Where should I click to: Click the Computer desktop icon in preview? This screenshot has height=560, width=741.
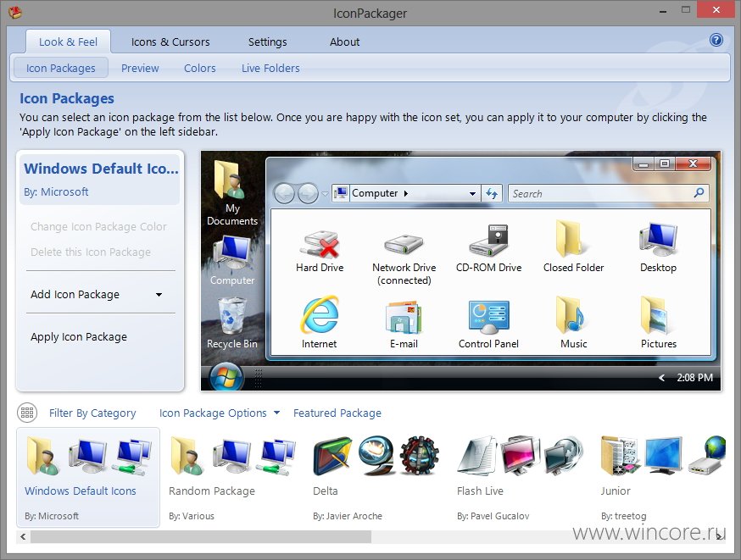pos(232,253)
